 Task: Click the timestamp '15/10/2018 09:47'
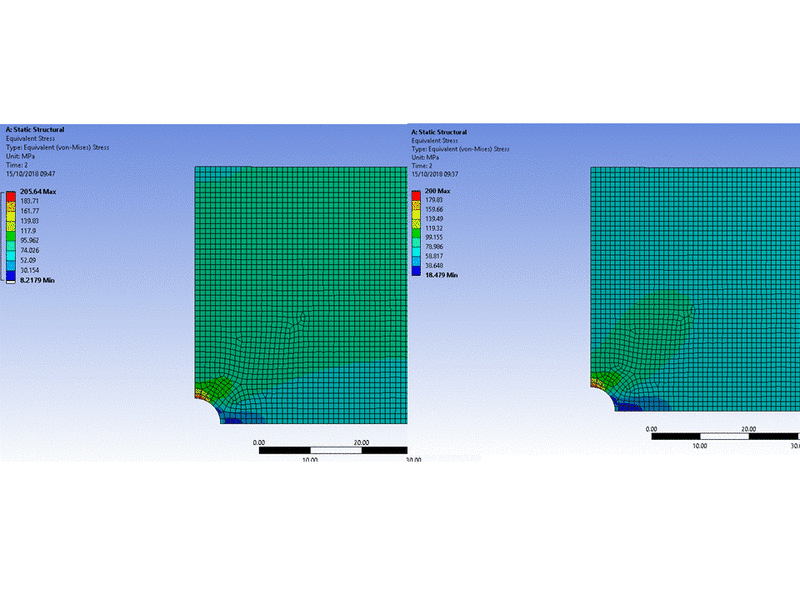tap(31, 174)
